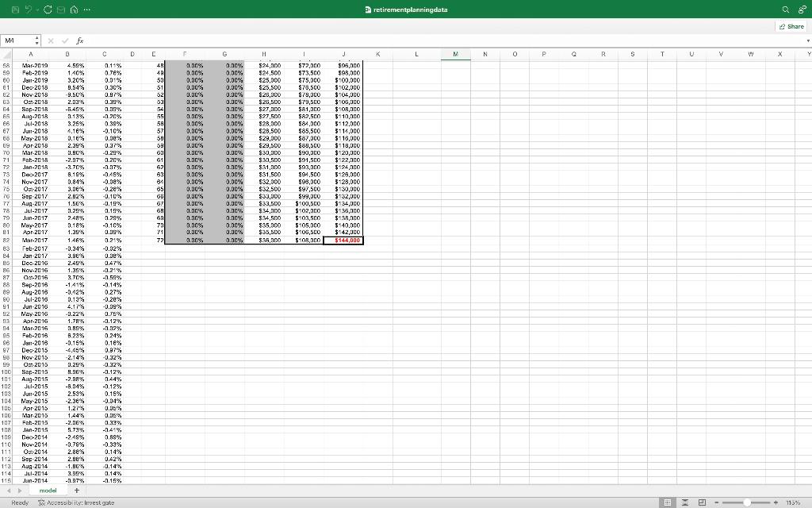Select column M header

coord(456,54)
